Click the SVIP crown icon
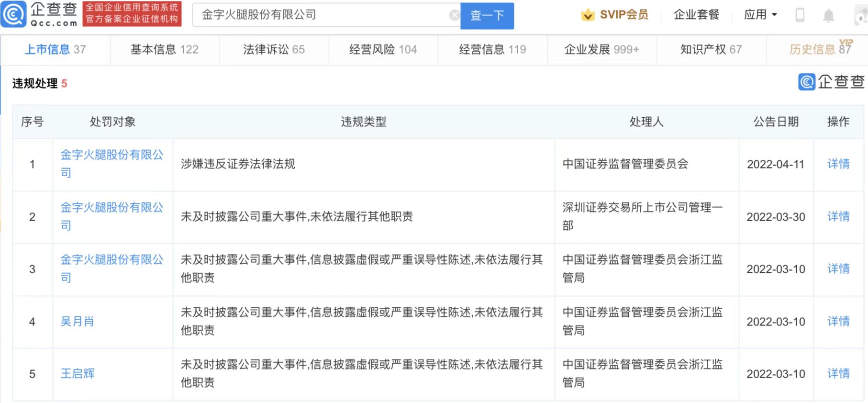The height and width of the screenshot is (403, 868). pyautogui.click(x=588, y=15)
